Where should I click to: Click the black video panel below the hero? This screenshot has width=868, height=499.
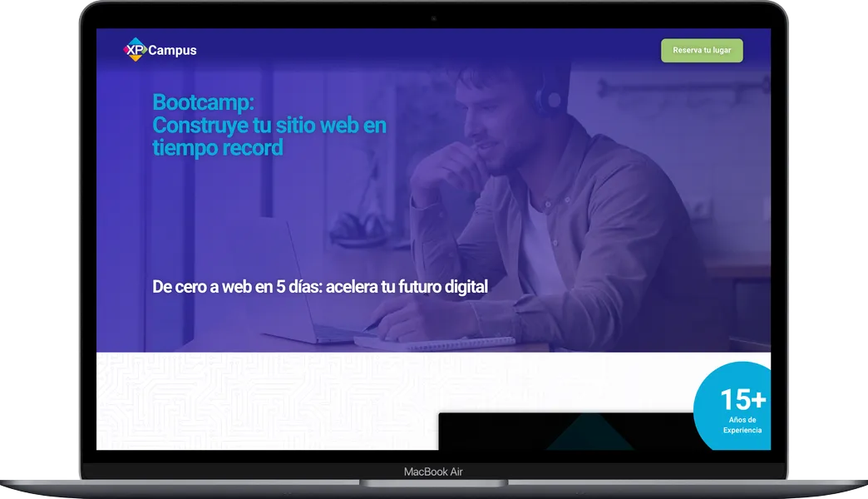click(x=565, y=432)
